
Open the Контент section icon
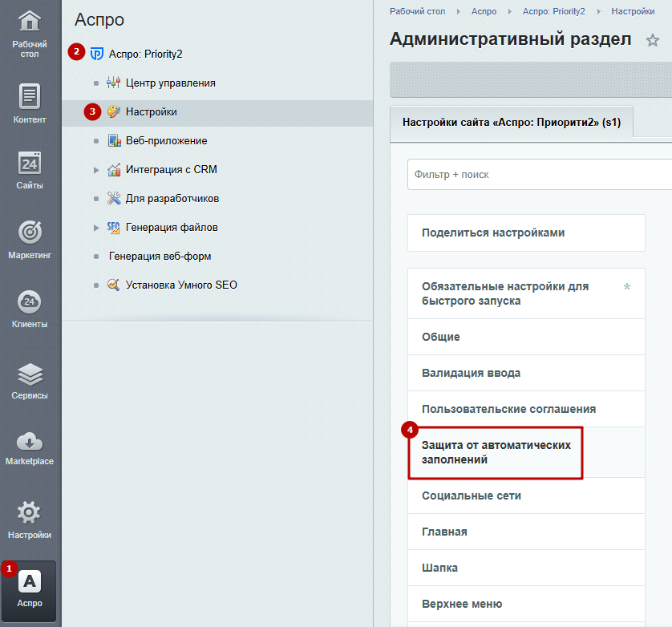coord(29,96)
